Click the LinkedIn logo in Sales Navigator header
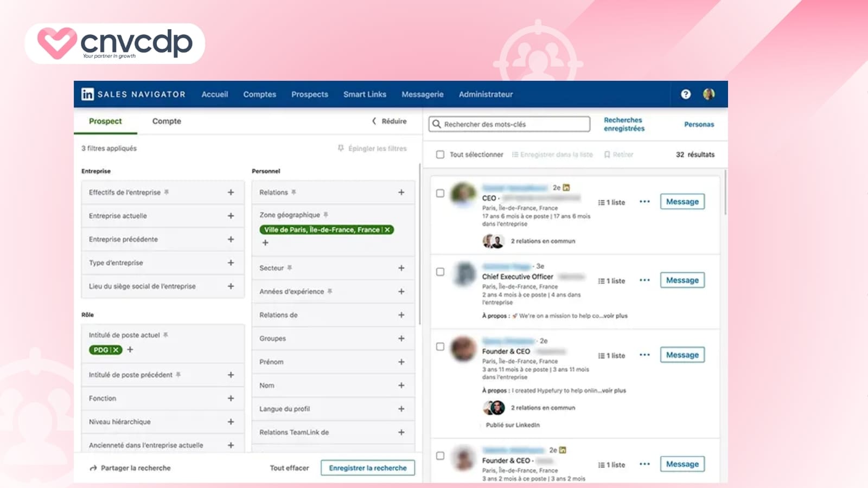The height and width of the screenshot is (488, 868). pos(86,94)
